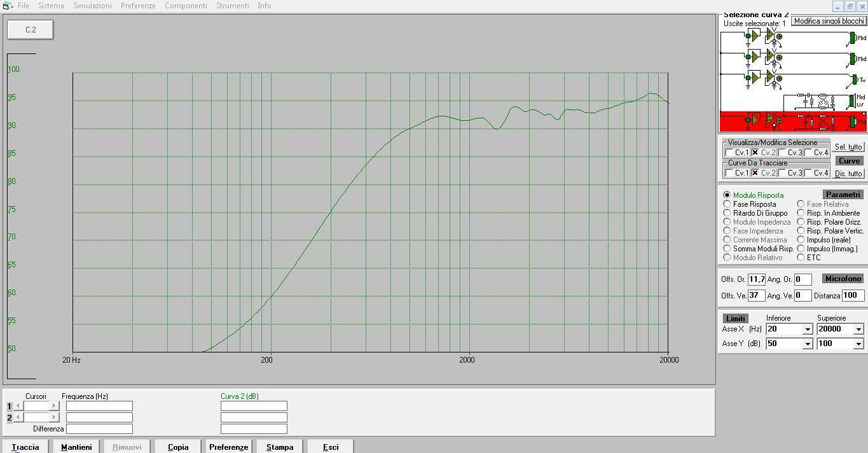Check Cv.4 under Curve Da Tracciare
Viewport: 868px width, 453px height.
point(808,173)
